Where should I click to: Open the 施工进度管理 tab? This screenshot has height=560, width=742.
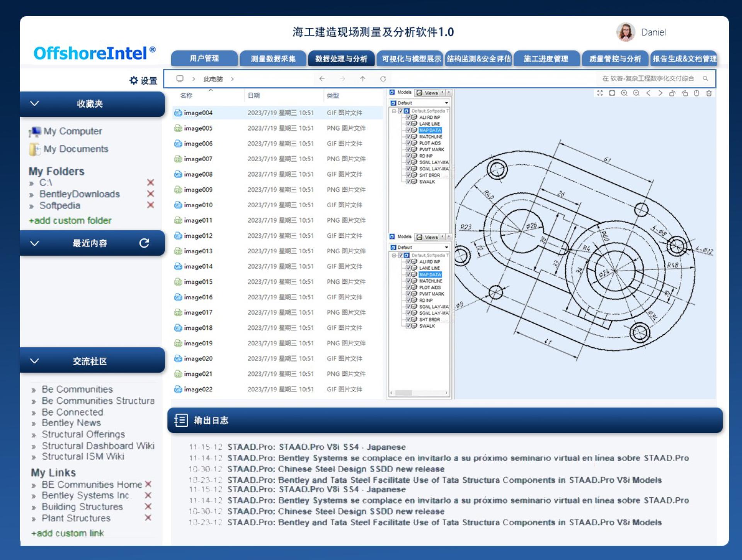click(546, 58)
